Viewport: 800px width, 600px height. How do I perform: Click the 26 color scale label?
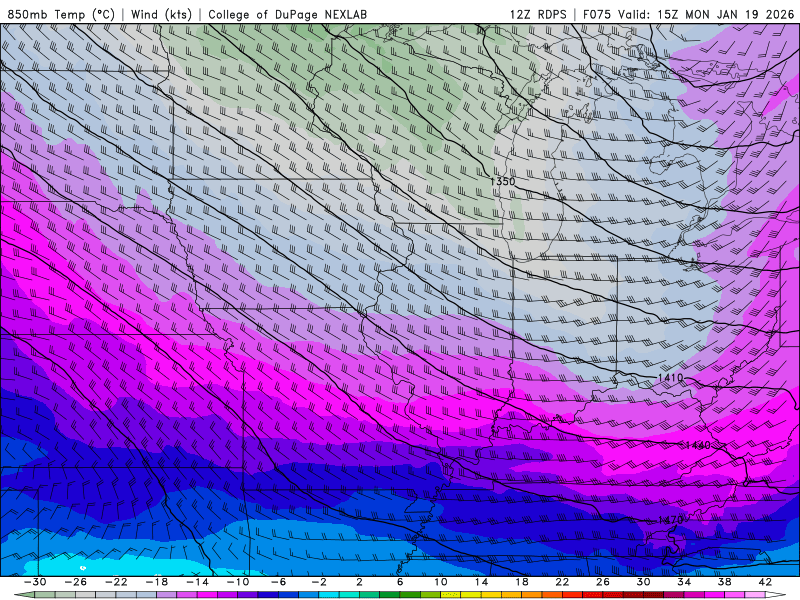tap(603, 582)
